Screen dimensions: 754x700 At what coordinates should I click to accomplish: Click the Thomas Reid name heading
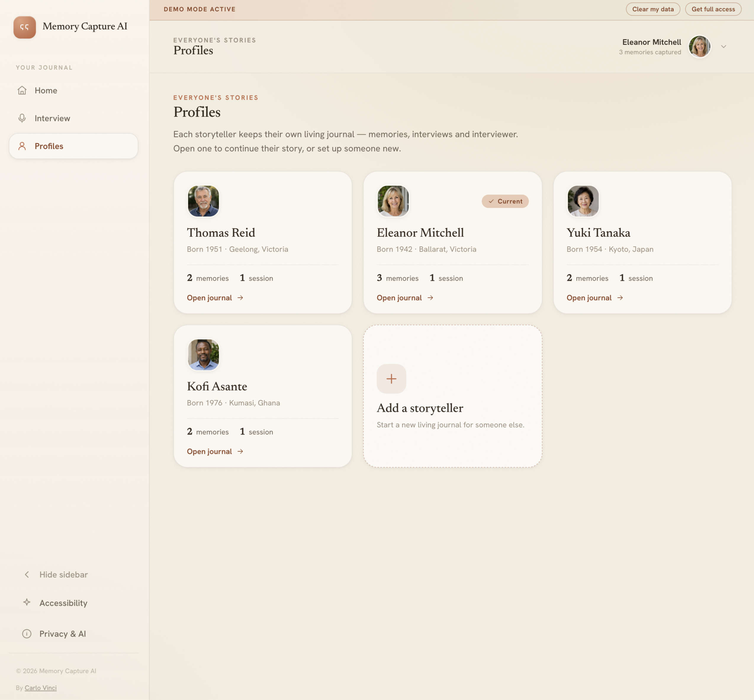point(221,232)
